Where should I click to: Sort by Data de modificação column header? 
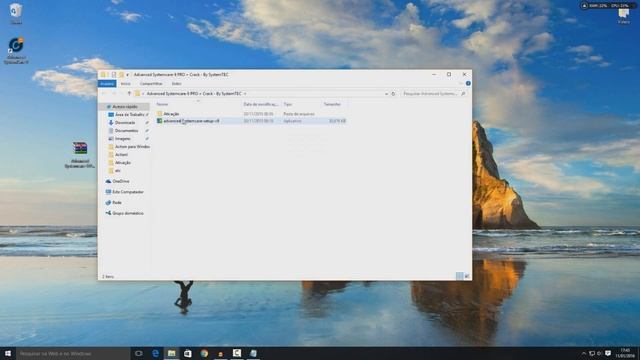(x=261, y=104)
